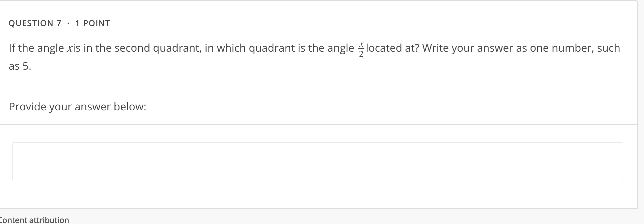Click the italic x in the question
The height and width of the screenshot is (224, 644).
(69, 48)
